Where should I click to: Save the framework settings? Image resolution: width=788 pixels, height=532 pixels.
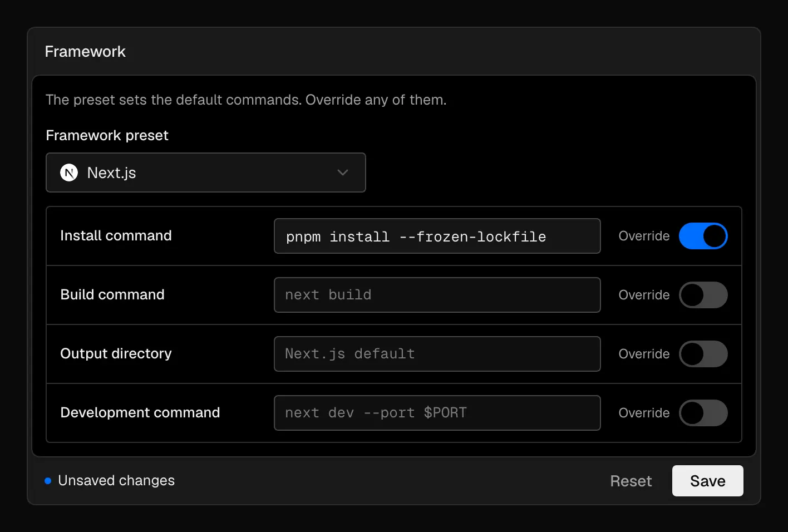(x=707, y=481)
